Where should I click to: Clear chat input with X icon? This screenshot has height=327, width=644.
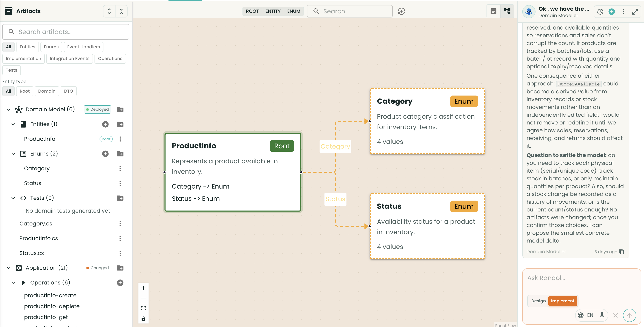tap(615, 315)
